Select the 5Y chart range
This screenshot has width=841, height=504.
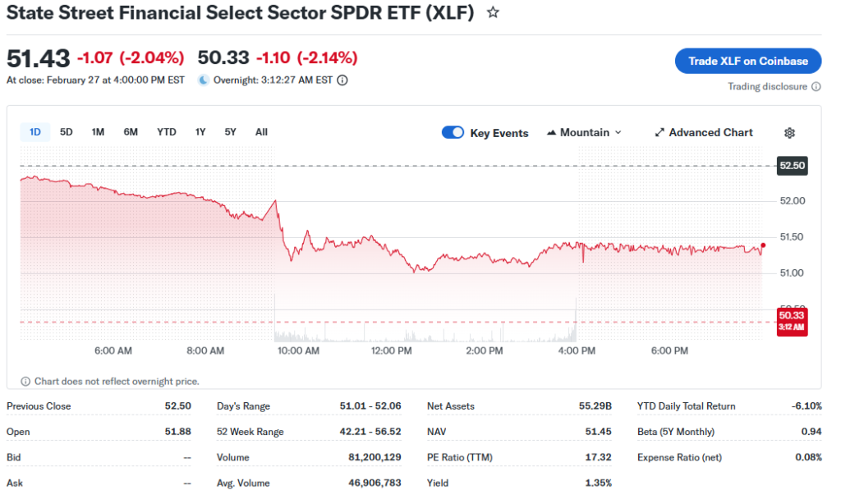231,132
